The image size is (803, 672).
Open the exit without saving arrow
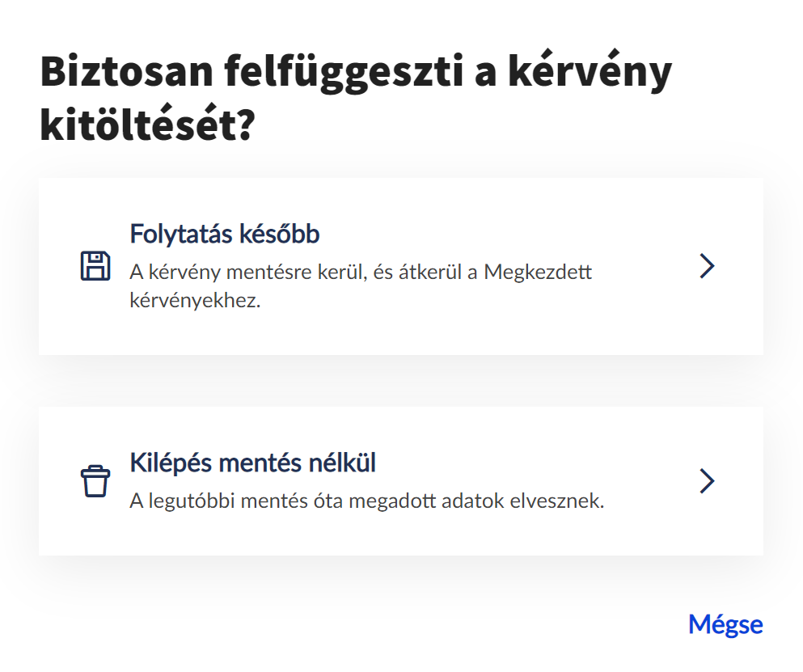(x=707, y=481)
